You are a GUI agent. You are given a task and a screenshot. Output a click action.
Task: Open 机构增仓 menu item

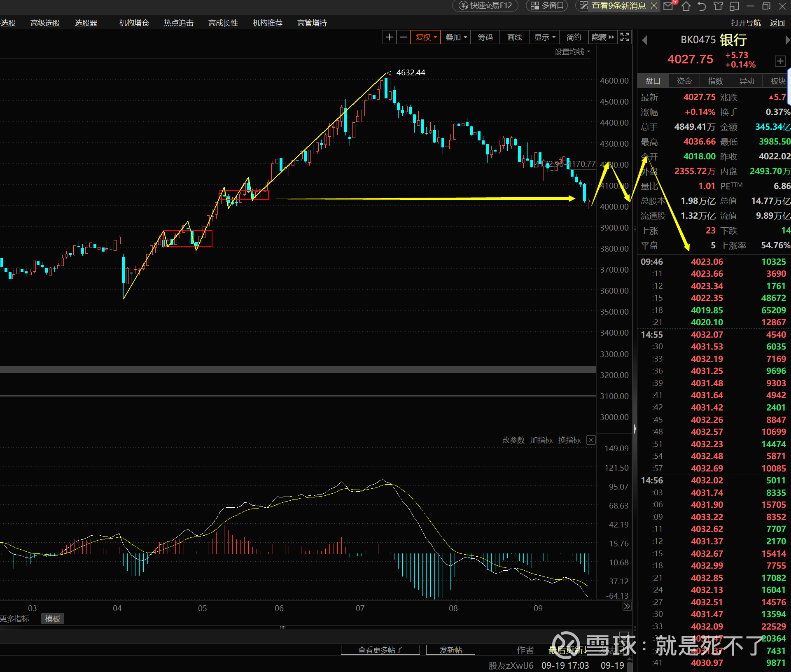pyautogui.click(x=134, y=23)
